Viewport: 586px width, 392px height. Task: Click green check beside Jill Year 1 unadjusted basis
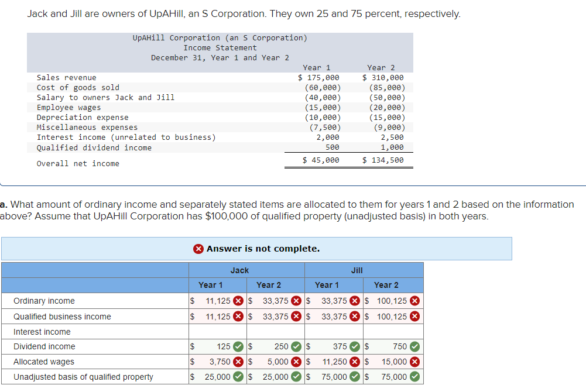(x=355, y=377)
